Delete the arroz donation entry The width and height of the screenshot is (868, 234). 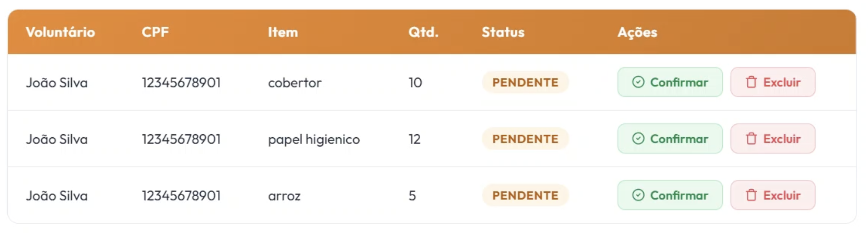(773, 195)
